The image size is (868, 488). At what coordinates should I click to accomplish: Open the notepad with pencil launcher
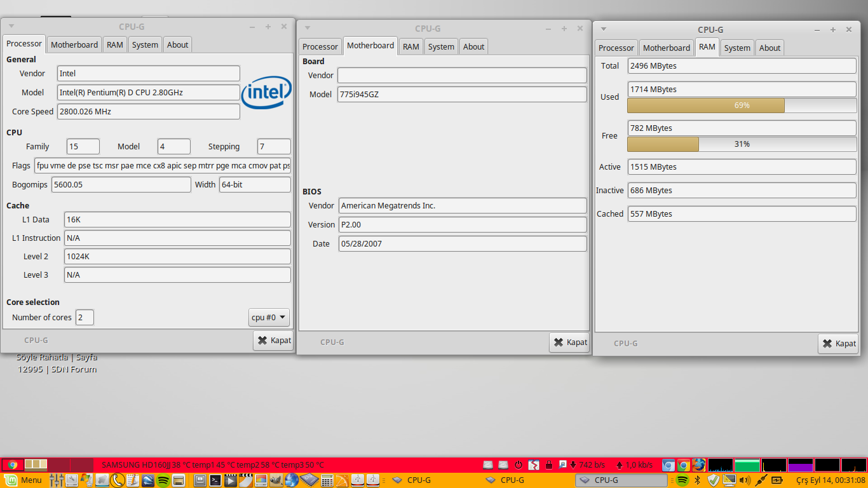[132, 480]
